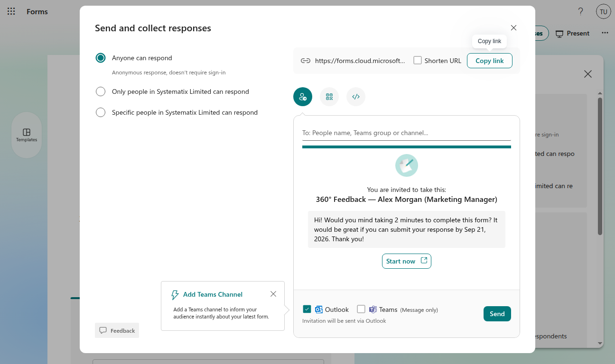The width and height of the screenshot is (615, 364).
Task: Click the Add Teams Channel heading
Action: click(213, 294)
